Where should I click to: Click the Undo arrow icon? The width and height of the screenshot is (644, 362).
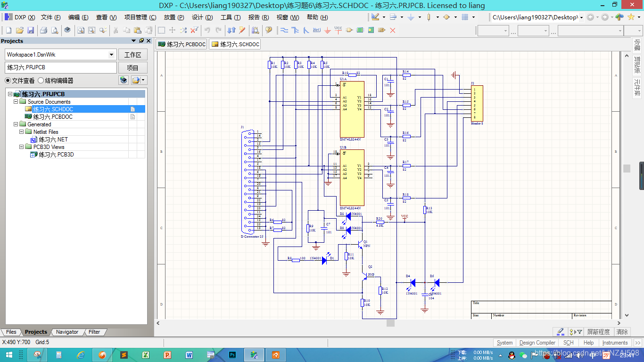click(207, 30)
